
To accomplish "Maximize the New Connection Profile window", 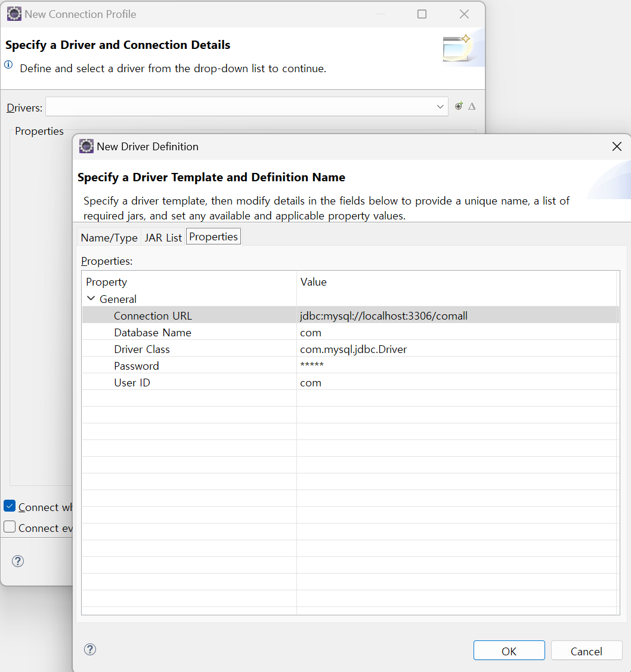I will pos(422,14).
